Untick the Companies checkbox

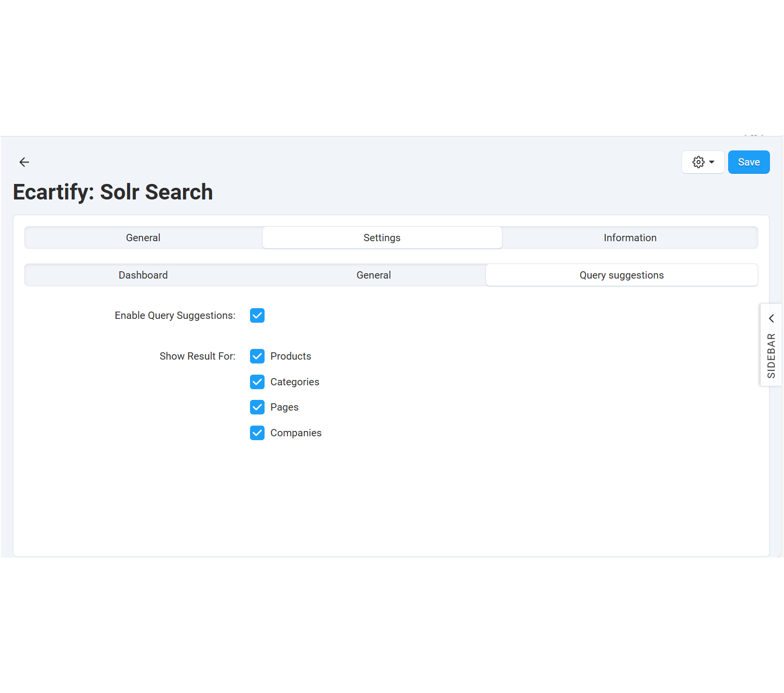[257, 433]
